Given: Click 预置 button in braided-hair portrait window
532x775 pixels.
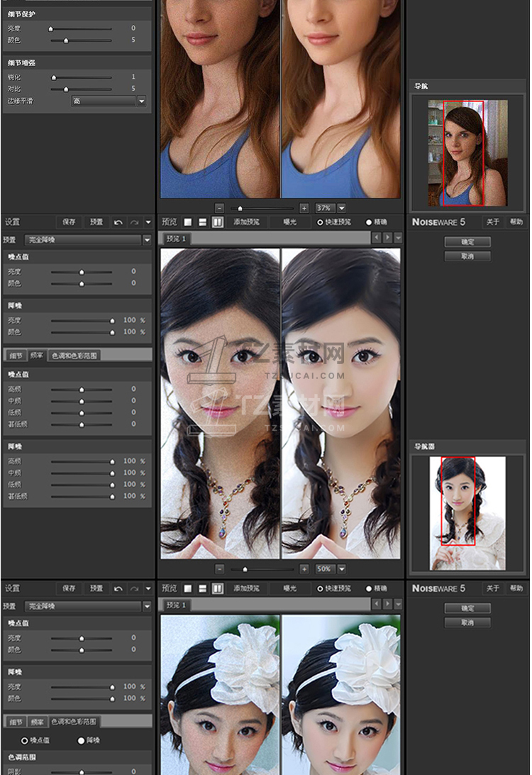Looking at the screenshot, I should pos(96,222).
